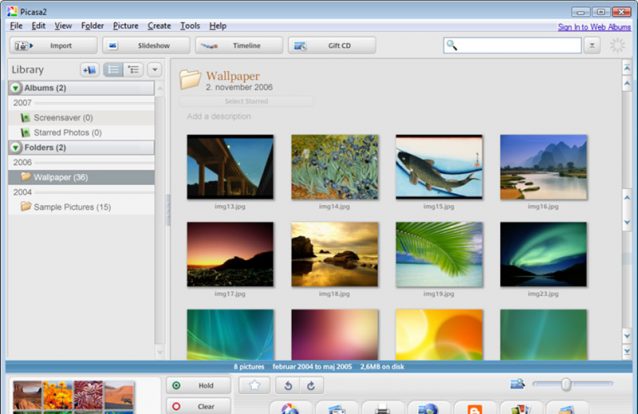
Task: Open the Picture menu
Action: pos(126,25)
